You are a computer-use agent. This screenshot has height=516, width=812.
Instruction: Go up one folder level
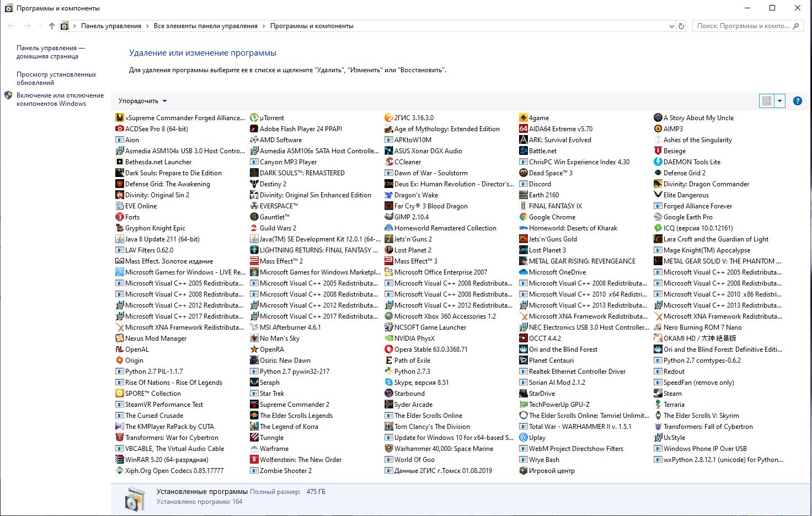click(x=52, y=26)
